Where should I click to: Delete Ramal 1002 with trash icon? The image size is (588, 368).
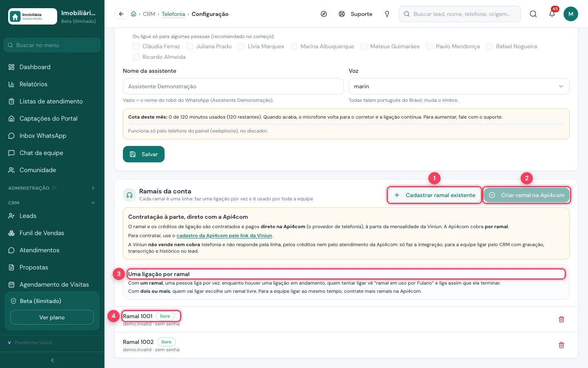[561, 345]
